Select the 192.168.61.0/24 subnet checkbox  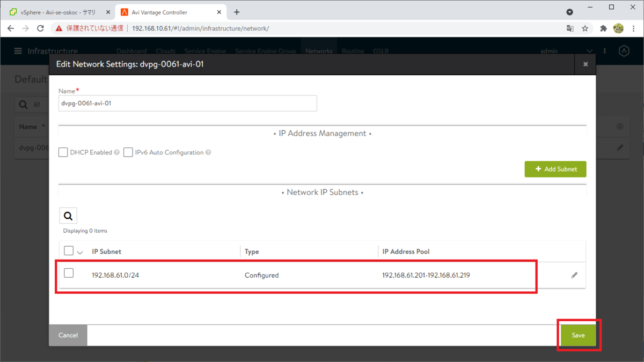click(x=69, y=273)
